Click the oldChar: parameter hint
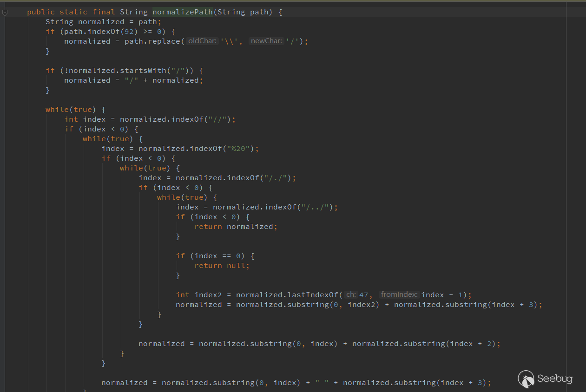The image size is (586, 392). [x=202, y=41]
